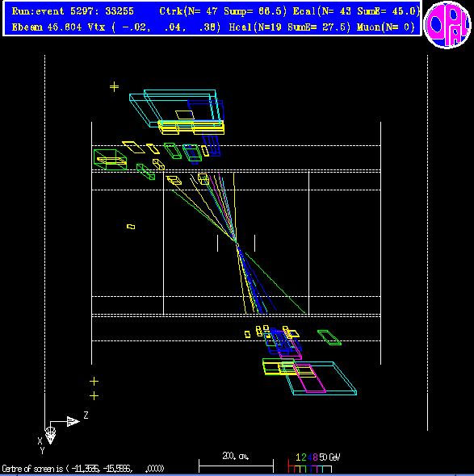The image size is (474, 476).
Task: Click the long green track heading lower right
Action: tap(275, 282)
